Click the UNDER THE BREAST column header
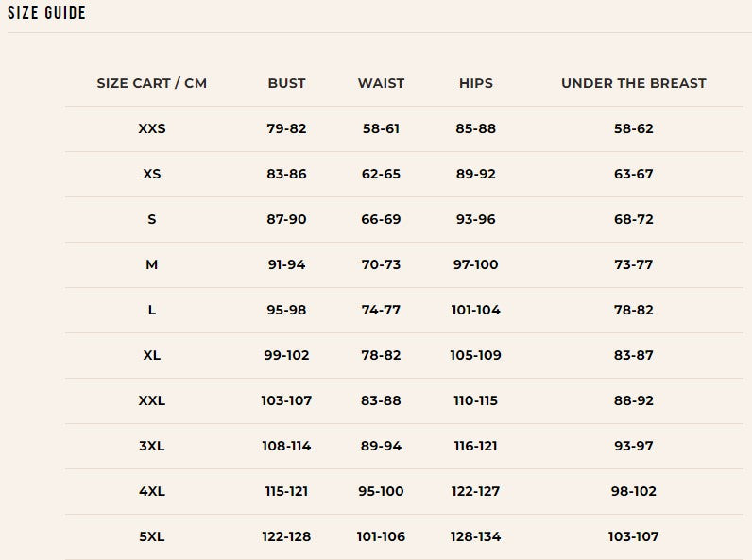Image resolution: width=752 pixels, height=560 pixels. (633, 83)
